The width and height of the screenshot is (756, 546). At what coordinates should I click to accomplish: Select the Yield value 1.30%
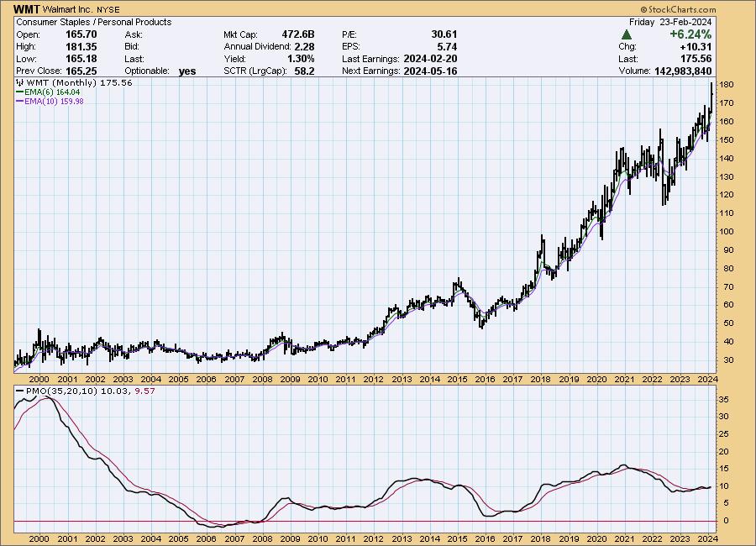tap(301, 59)
